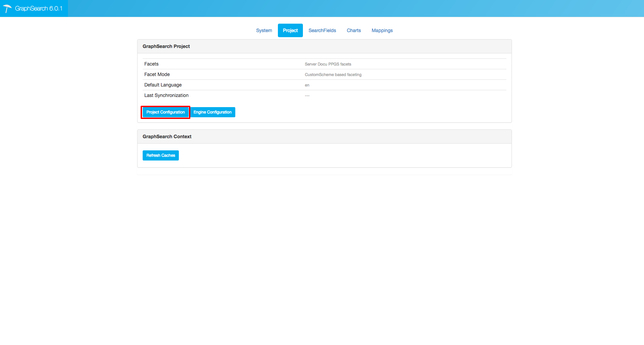The width and height of the screenshot is (644, 345).
Task: Click the Last Synchronization row label
Action: pyautogui.click(x=166, y=95)
